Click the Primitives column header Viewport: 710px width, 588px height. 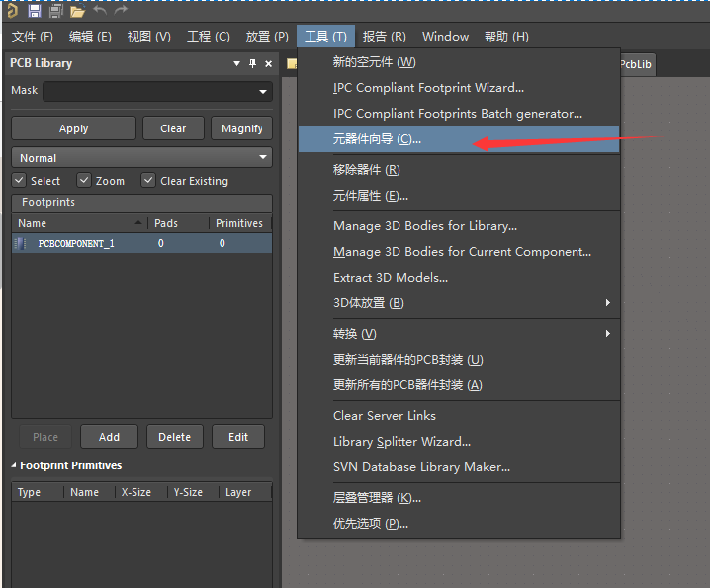(x=239, y=223)
